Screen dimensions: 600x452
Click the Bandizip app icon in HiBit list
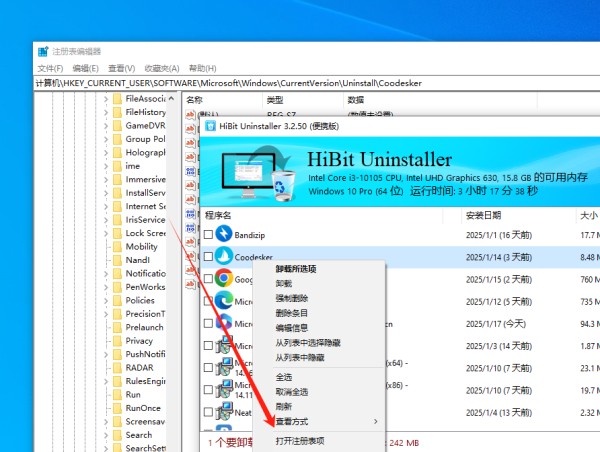(224, 234)
